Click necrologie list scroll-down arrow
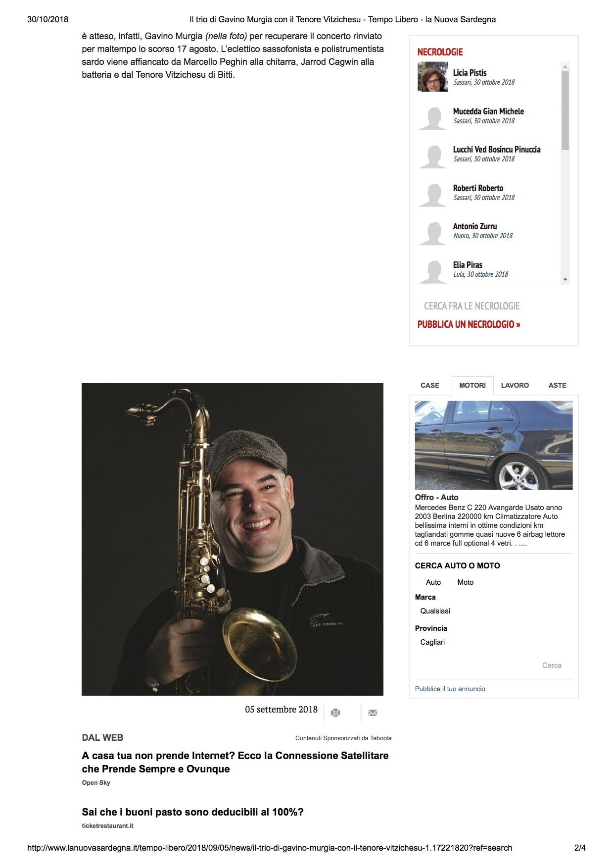 pos(565,280)
